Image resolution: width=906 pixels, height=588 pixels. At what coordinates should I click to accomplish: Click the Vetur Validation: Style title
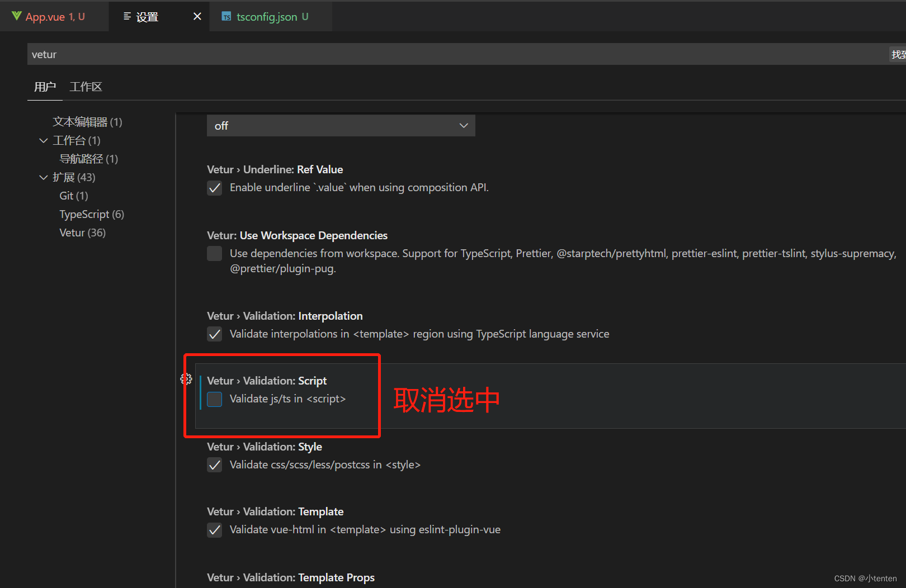265,447
